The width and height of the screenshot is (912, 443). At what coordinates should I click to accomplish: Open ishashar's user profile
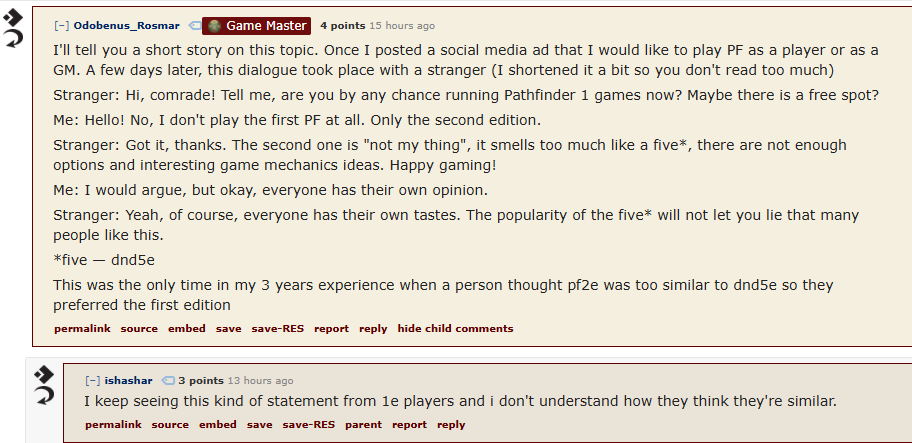pos(129,381)
